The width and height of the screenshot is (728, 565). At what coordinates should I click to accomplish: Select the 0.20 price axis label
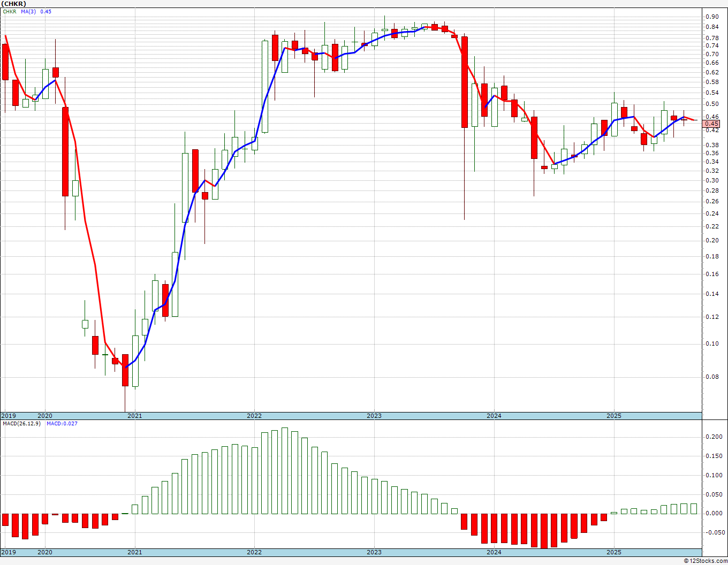click(712, 240)
